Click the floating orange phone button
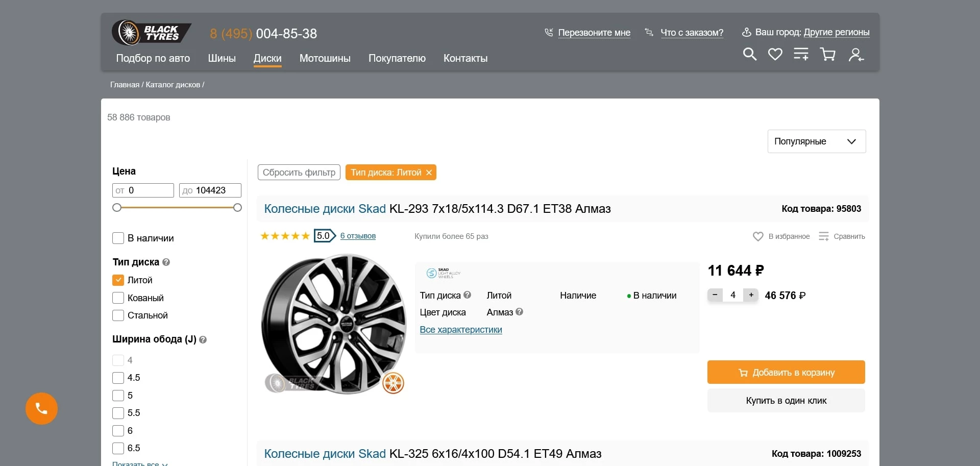This screenshot has height=466, width=980. (41, 408)
